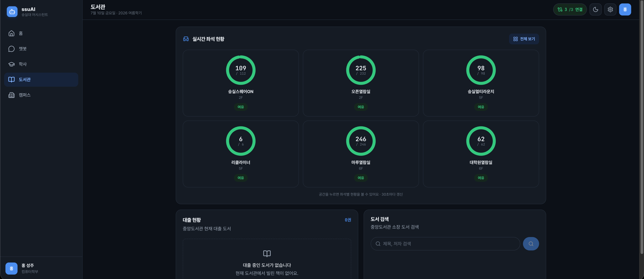Click the home icon in sidebar
The image size is (644, 279).
12,33
